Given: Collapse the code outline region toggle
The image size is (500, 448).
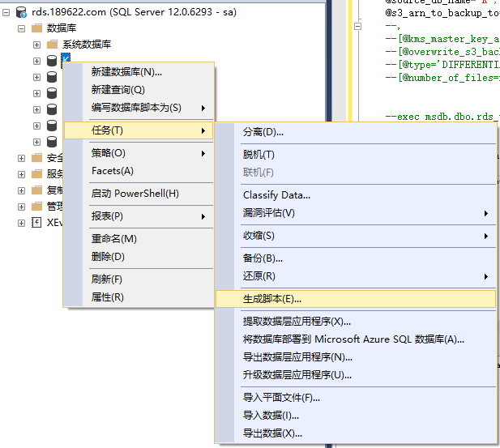Looking at the screenshot, I should pyautogui.click(x=358, y=26).
